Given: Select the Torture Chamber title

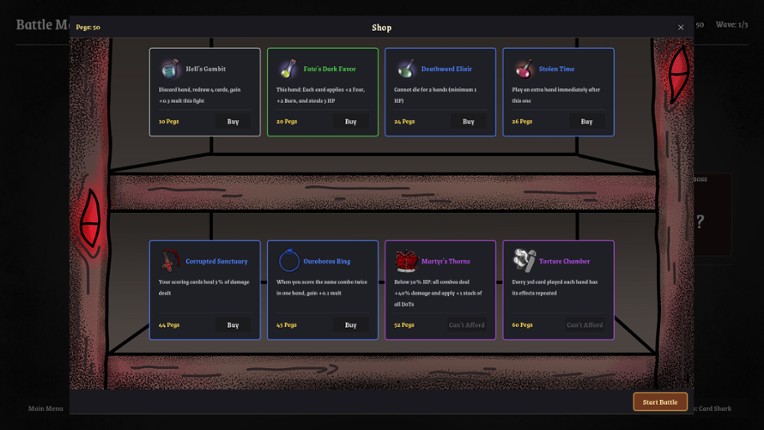Looking at the screenshot, I should [565, 261].
